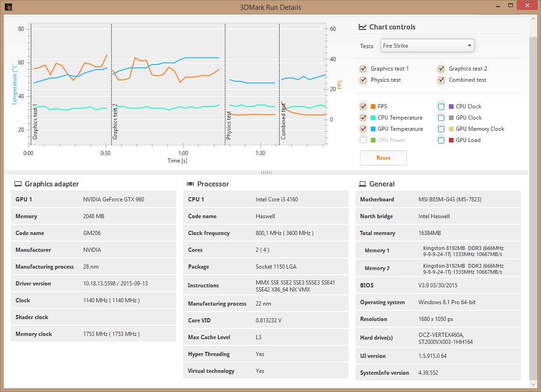Disable the GPU Temperature series checkbox
The image size is (541, 392).
[363, 129]
